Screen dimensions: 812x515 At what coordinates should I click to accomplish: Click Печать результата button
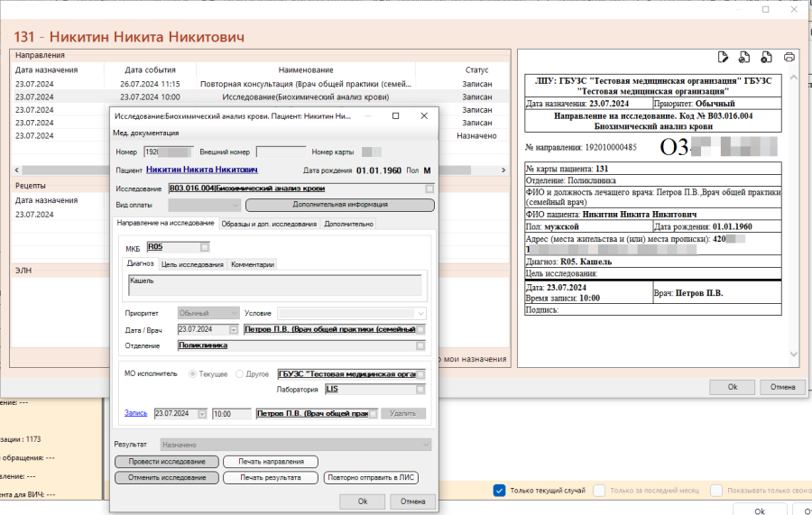pos(271,478)
